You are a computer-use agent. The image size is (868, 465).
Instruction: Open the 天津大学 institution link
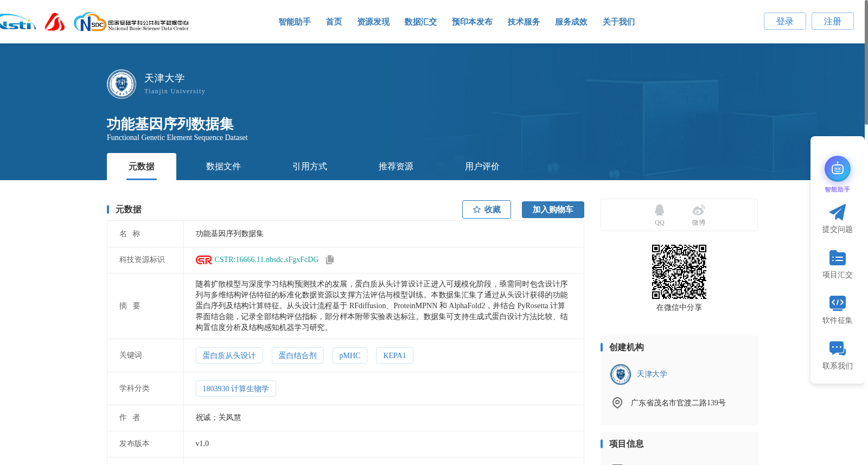(x=652, y=374)
